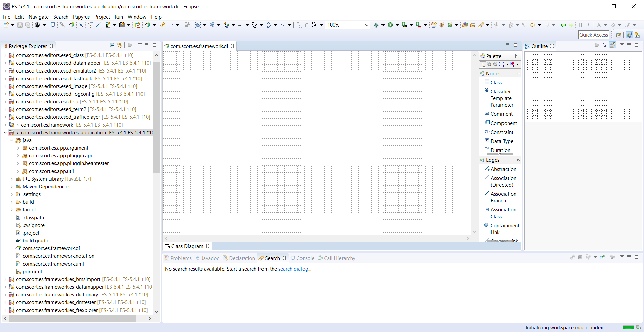This screenshot has width=644, height=332.
Task: Click Collapse All icon in Package Explorer
Action: [112, 45]
